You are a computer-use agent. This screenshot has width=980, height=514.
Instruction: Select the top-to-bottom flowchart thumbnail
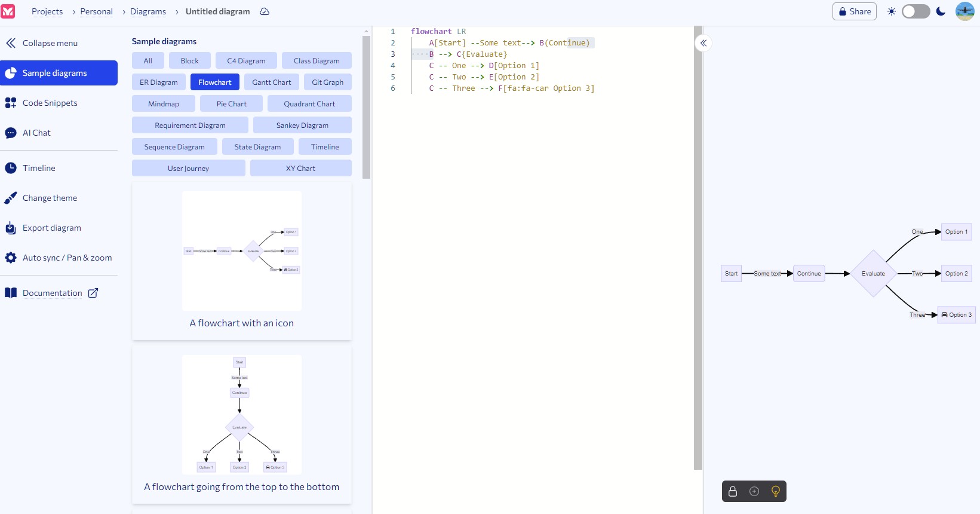point(242,415)
